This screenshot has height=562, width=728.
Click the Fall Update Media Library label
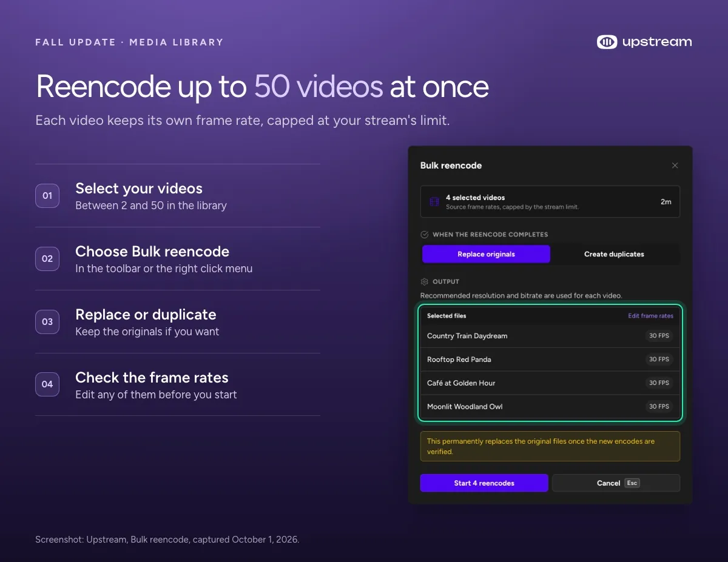click(129, 42)
